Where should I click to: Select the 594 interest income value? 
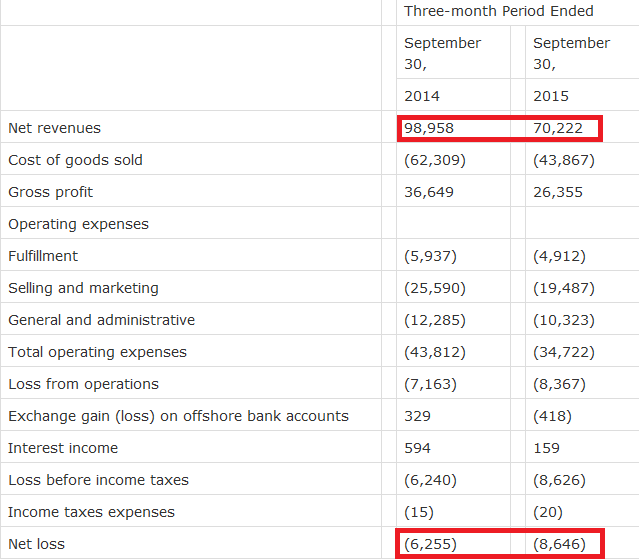pyautogui.click(x=417, y=448)
